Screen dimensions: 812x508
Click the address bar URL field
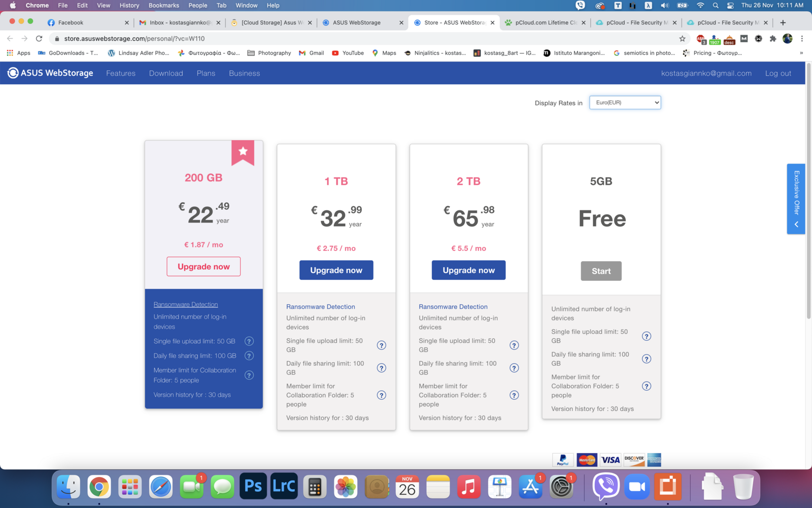pyautogui.click(x=355, y=39)
